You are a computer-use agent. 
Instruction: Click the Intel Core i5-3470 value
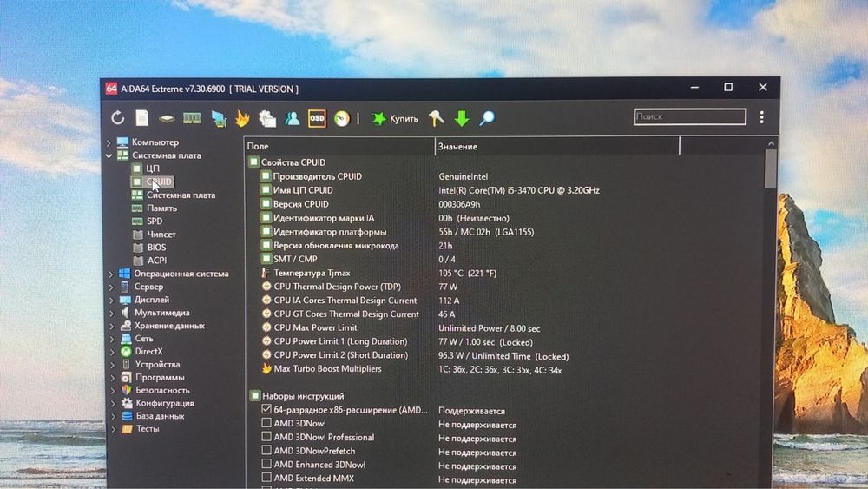coord(519,190)
